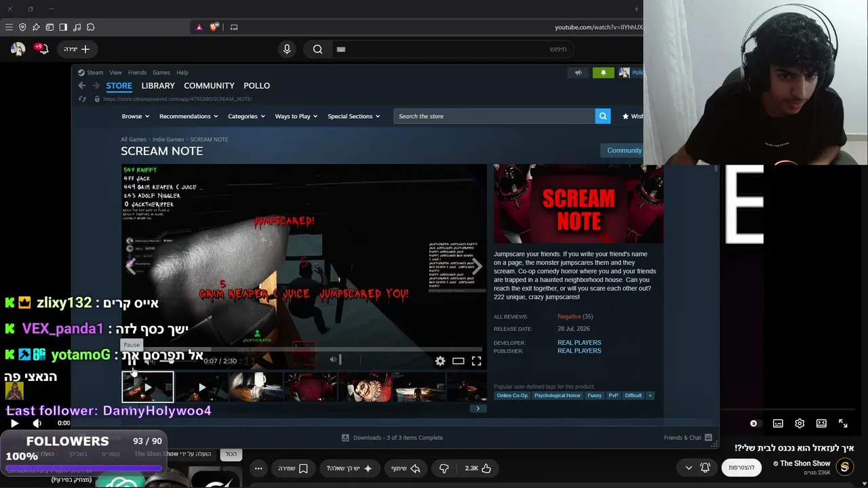This screenshot has height=488, width=868.
Task: Toggle YouTube subtitles button
Action: 778,424
